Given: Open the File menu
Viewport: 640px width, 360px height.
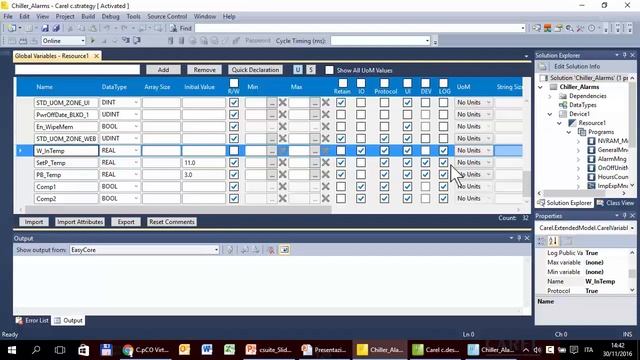Looking at the screenshot, I should 8,16.
